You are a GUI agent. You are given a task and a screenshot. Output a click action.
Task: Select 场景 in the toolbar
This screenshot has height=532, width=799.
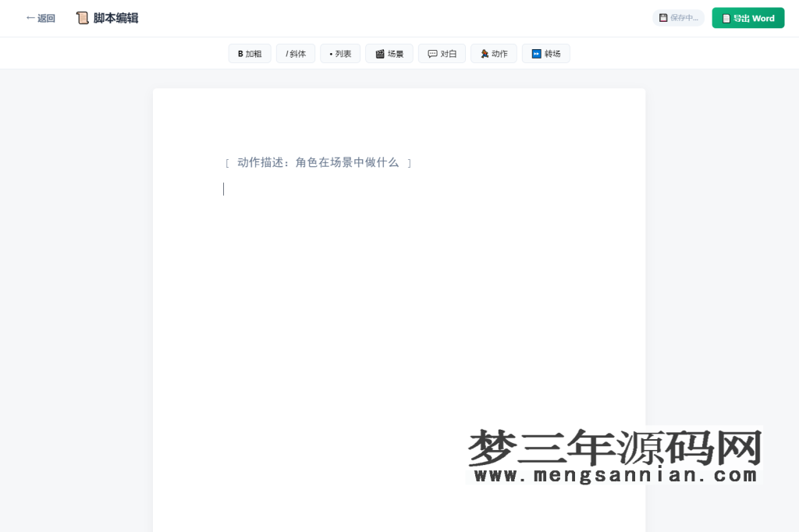pos(389,53)
